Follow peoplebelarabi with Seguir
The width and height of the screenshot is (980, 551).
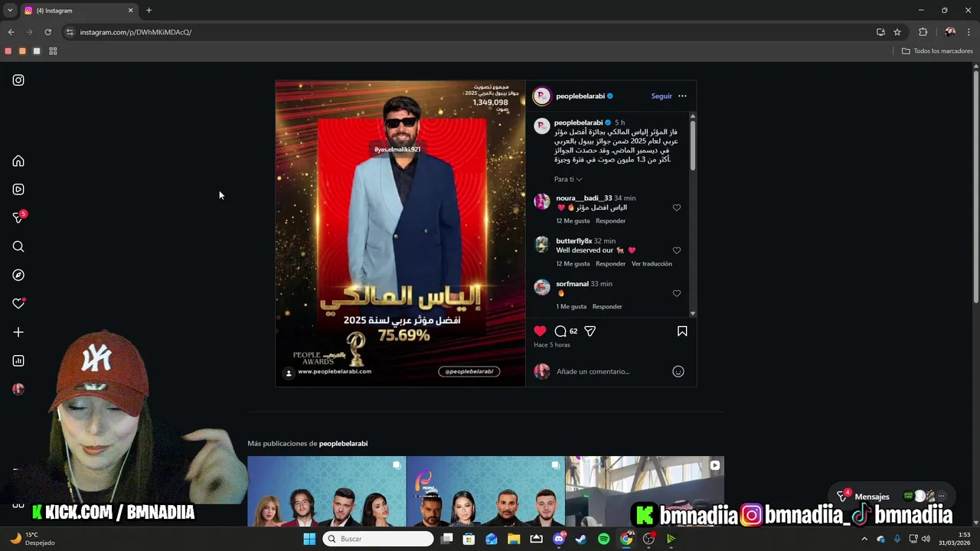click(x=661, y=96)
